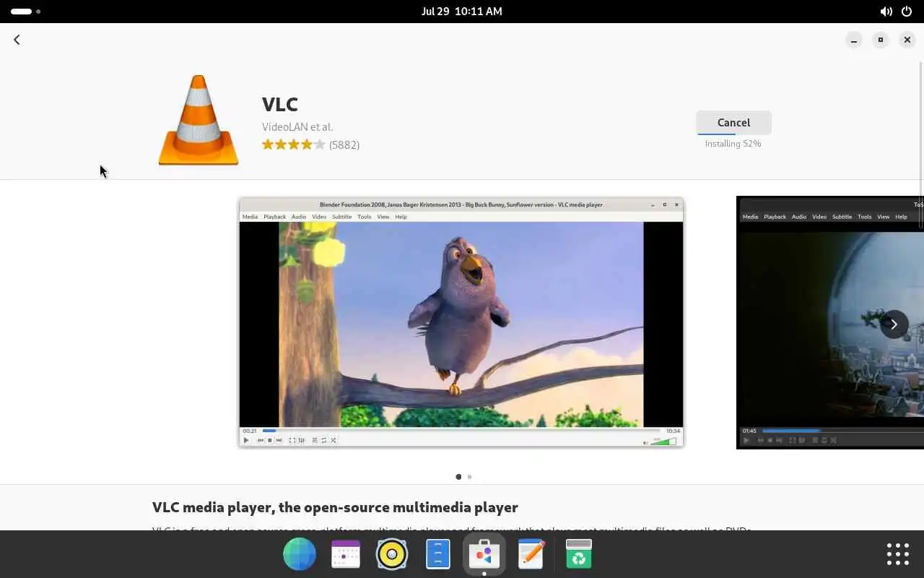Click the 'VLC media player, the open-source' heading
The width and height of the screenshot is (924, 578).
[335, 507]
